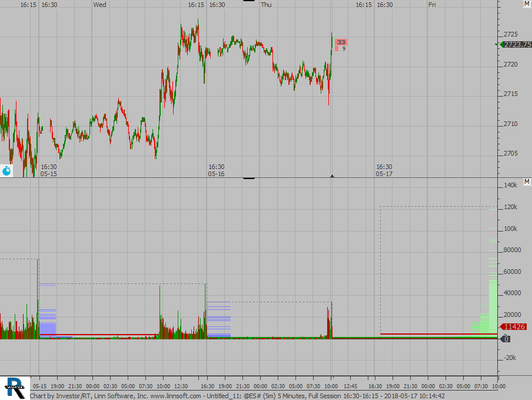This screenshot has width=532, height=400.
Task: Click the 120k volume axis label
Action: click(x=510, y=207)
